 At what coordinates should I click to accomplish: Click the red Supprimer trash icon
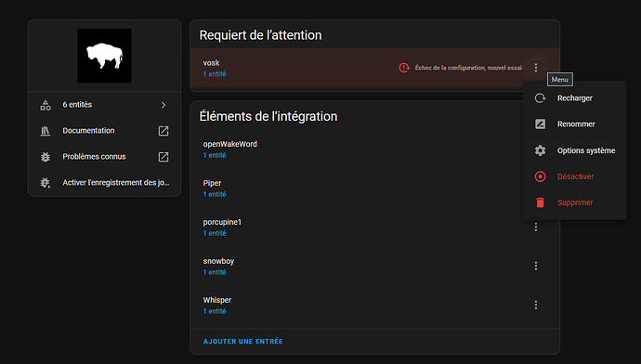click(540, 202)
